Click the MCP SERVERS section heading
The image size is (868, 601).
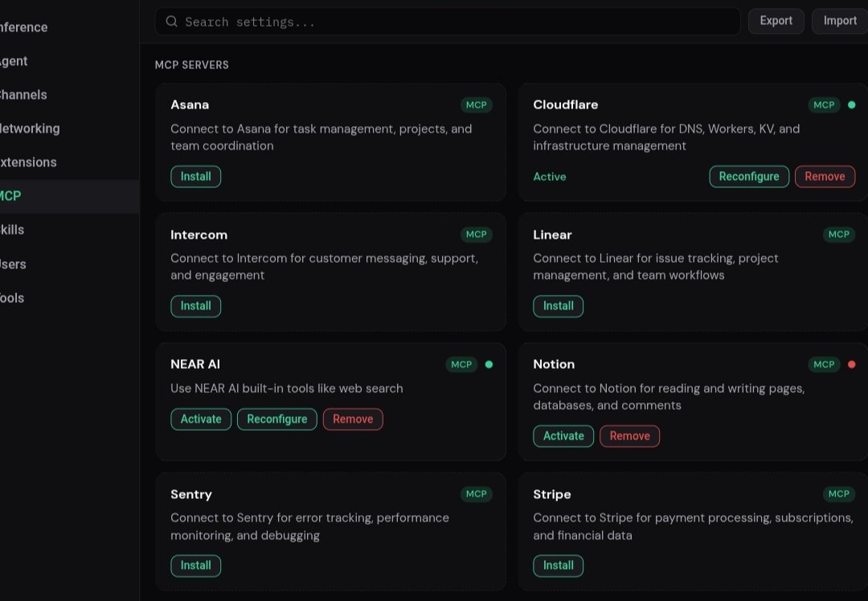coord(191,65)
